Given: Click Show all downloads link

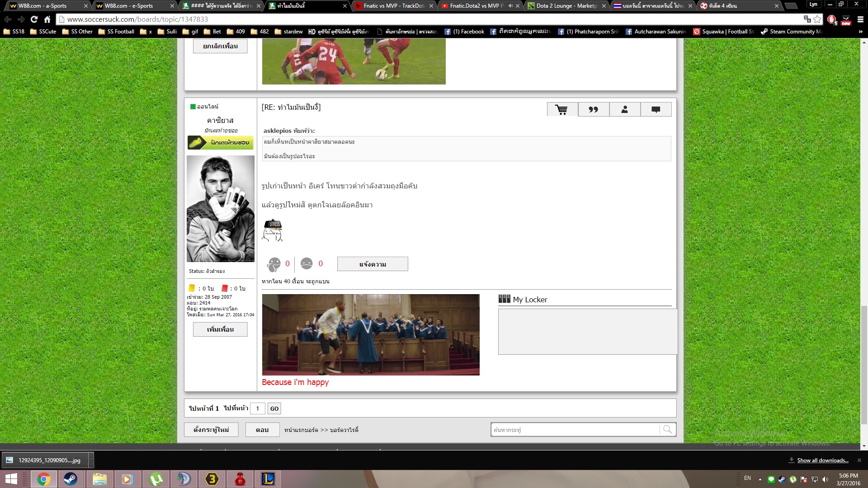Looking at the screenshot, I should click(822, 460).
